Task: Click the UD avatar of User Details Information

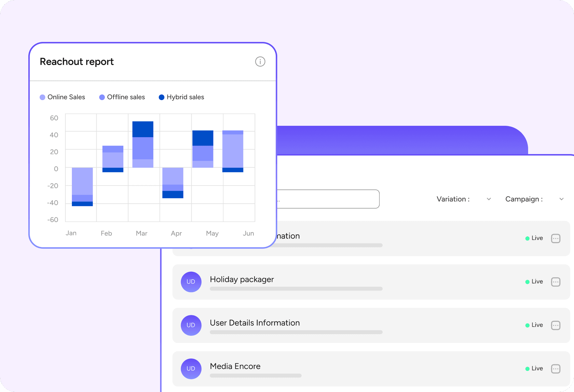Action: coord(191,325)
